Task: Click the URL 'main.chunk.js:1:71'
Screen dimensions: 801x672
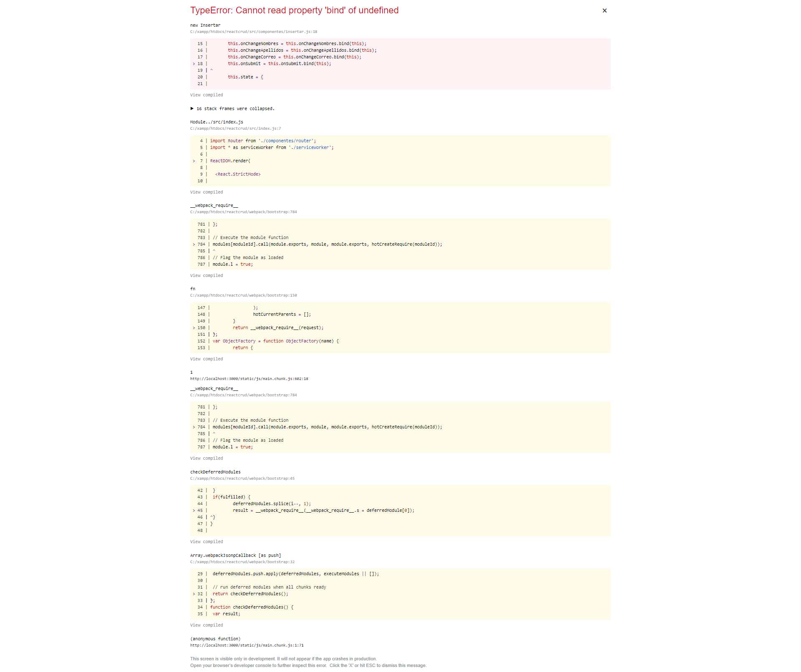Action: coord(247,645)
